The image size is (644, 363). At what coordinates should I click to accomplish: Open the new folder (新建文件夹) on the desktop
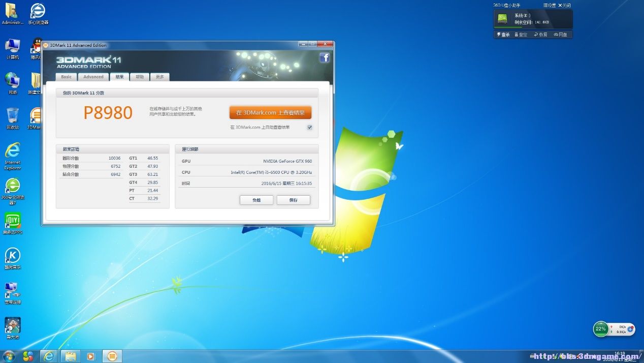coord(36,83)
